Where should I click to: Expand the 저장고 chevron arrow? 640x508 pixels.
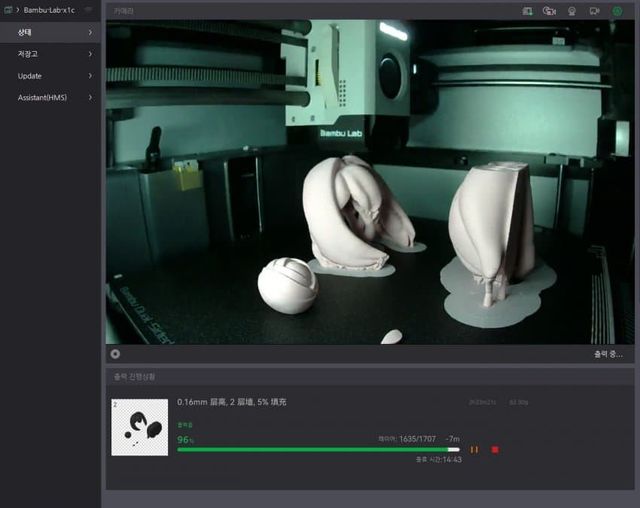(x=90, y=54)
